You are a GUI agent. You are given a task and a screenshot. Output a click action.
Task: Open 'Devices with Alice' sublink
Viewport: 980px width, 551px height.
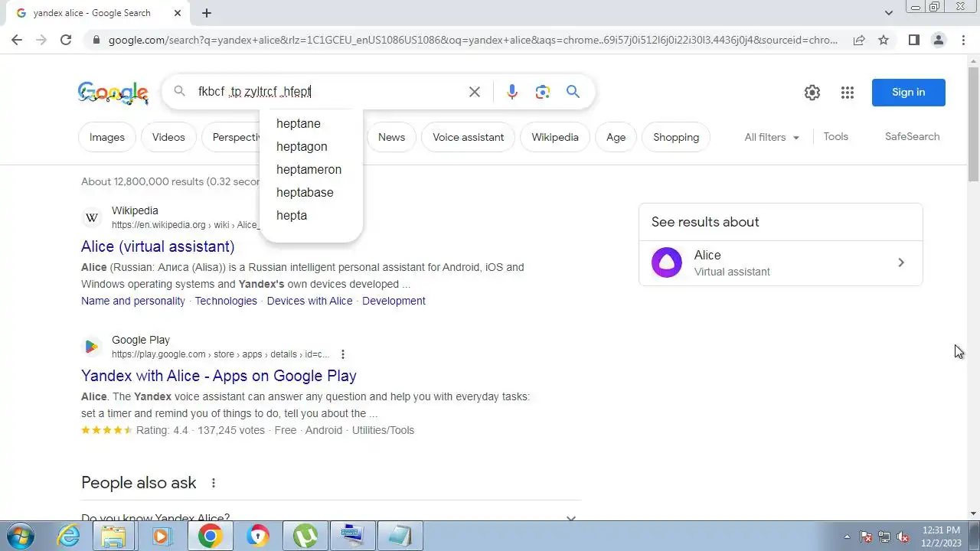(309, 301)
